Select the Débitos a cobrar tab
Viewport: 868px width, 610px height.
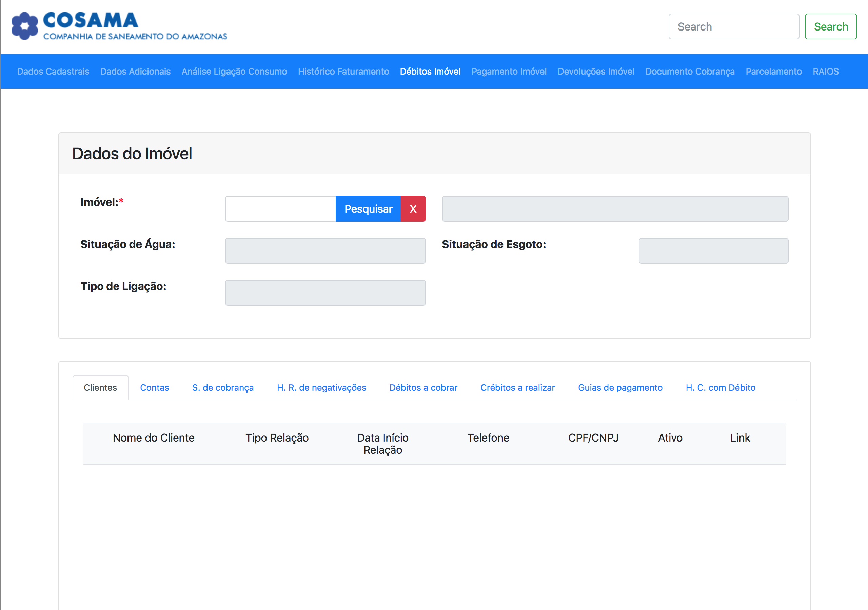coord(423,387)
